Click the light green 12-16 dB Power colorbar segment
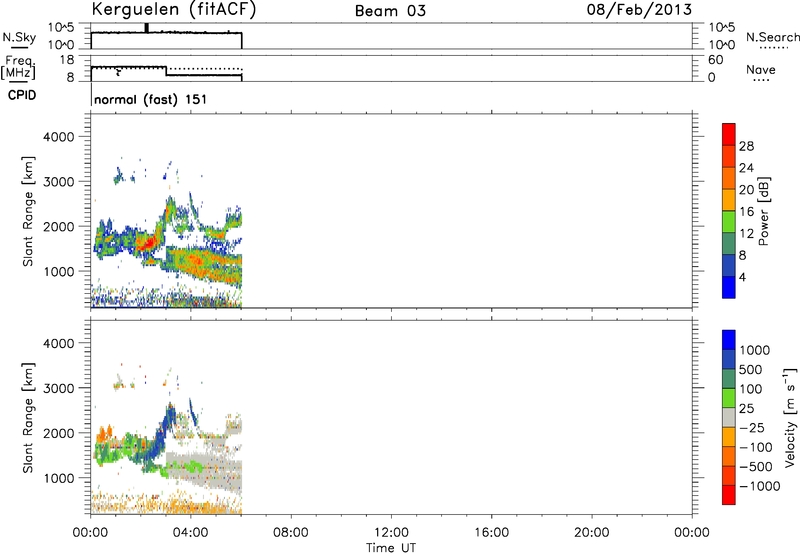Screen dimensions: 800x554 729,221
